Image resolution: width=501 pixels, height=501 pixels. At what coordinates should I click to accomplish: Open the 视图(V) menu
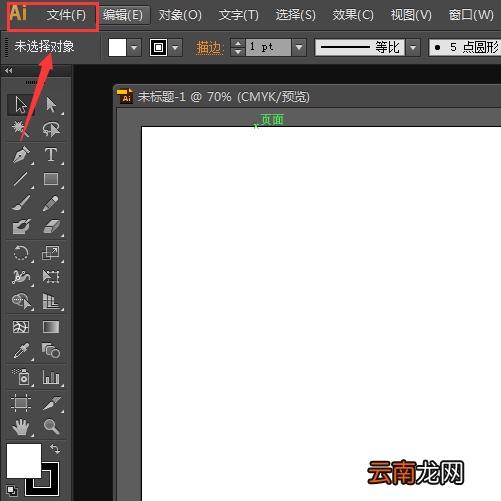(x=411, y=15)
